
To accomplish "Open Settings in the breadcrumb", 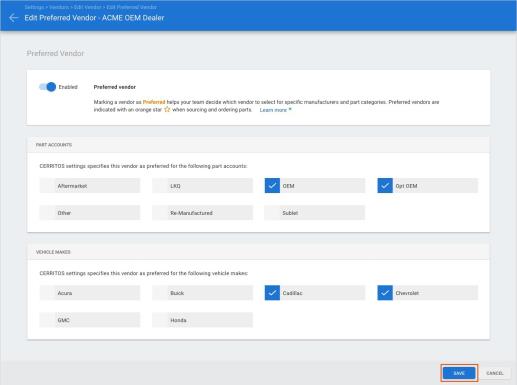I will 34,7.
